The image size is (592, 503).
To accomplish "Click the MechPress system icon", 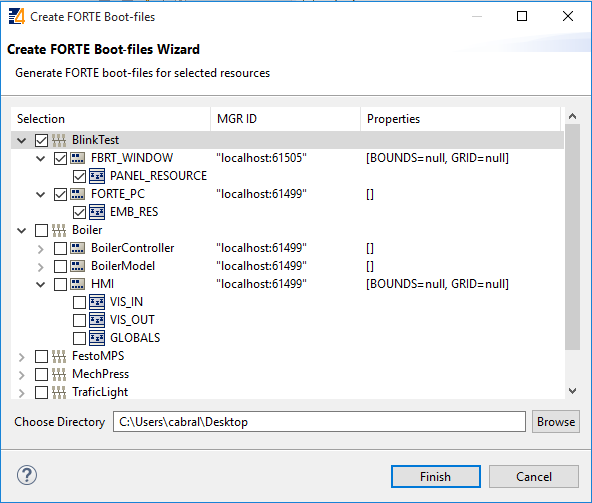I will 59,374.
